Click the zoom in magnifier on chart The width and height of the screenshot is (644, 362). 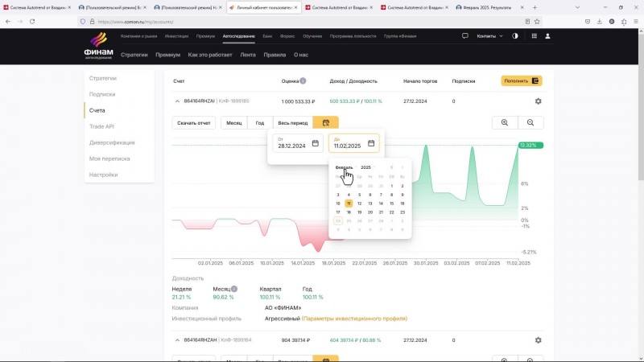505,123
